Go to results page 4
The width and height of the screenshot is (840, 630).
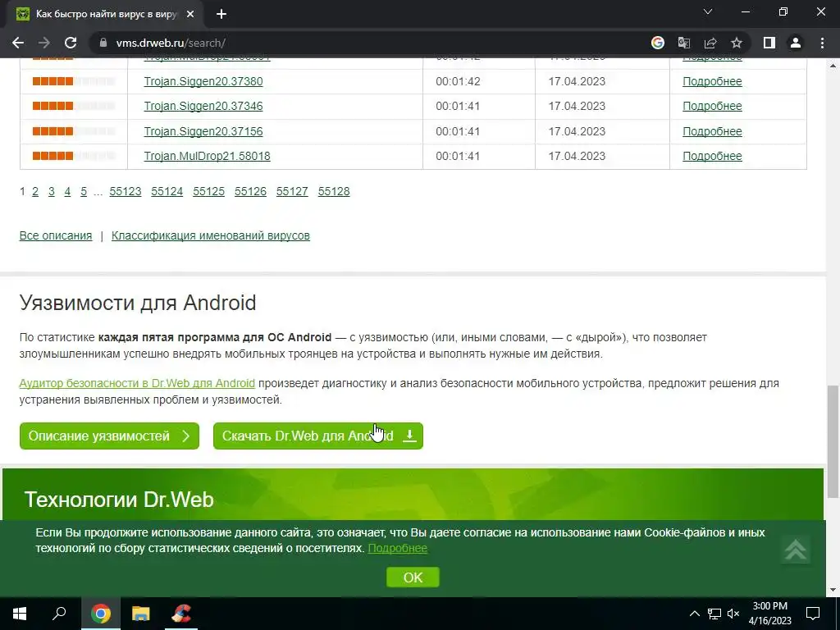click(67, 191)
